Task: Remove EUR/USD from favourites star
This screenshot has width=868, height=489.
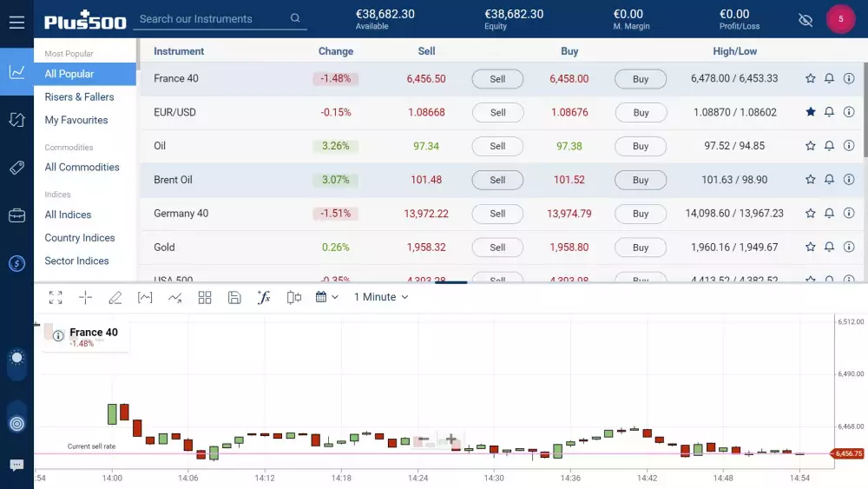Action: tap(811, 112)
